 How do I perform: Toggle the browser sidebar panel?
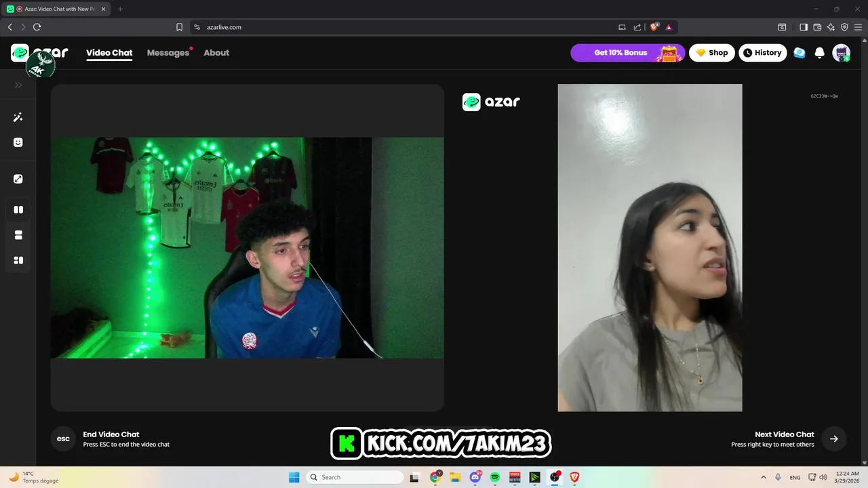(804, 27)
